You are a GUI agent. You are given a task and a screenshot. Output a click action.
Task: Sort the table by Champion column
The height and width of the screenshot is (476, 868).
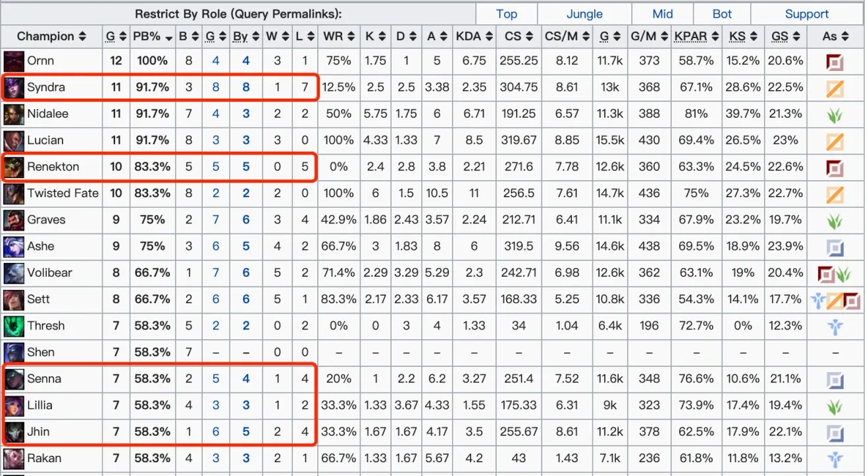[x=51, y=36]
